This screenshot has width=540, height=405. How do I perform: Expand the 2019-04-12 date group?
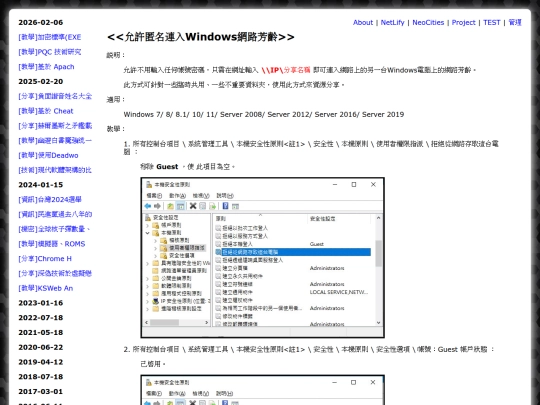point(41,362)
